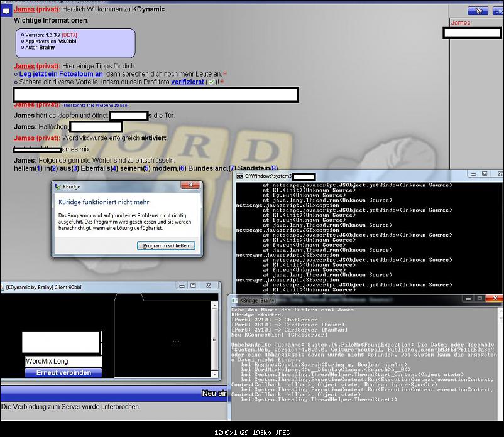Click the blue pin icon button at top right
504x437 pixels.
click(x=479, y=11)
